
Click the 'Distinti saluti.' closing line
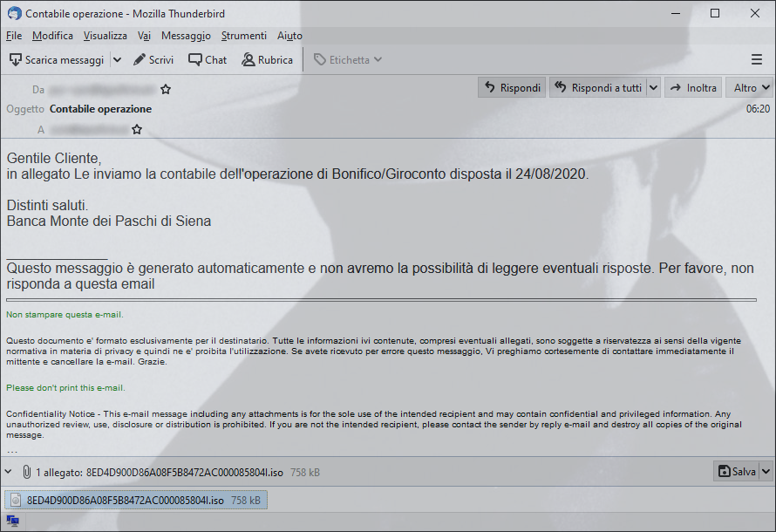pos(47,205)
